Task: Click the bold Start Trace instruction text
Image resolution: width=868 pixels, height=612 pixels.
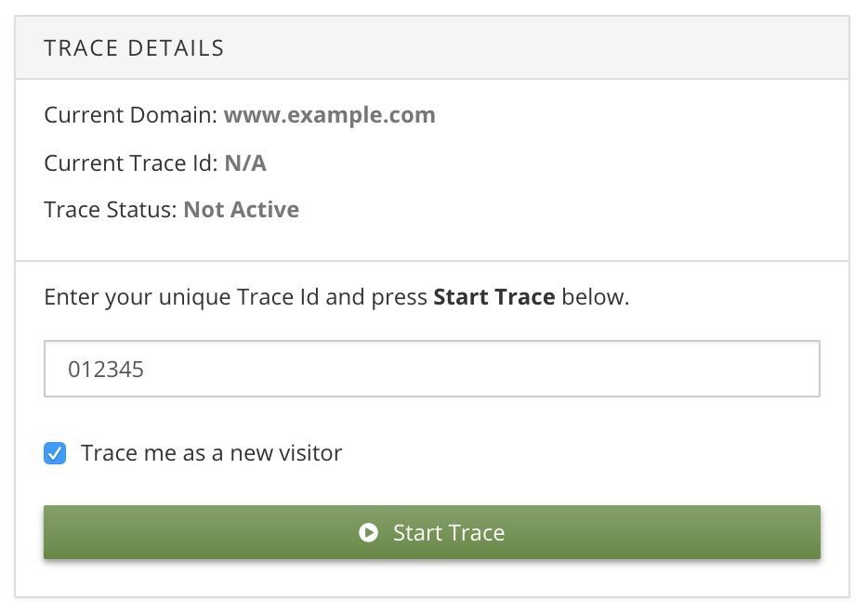Action: (493, 298)
